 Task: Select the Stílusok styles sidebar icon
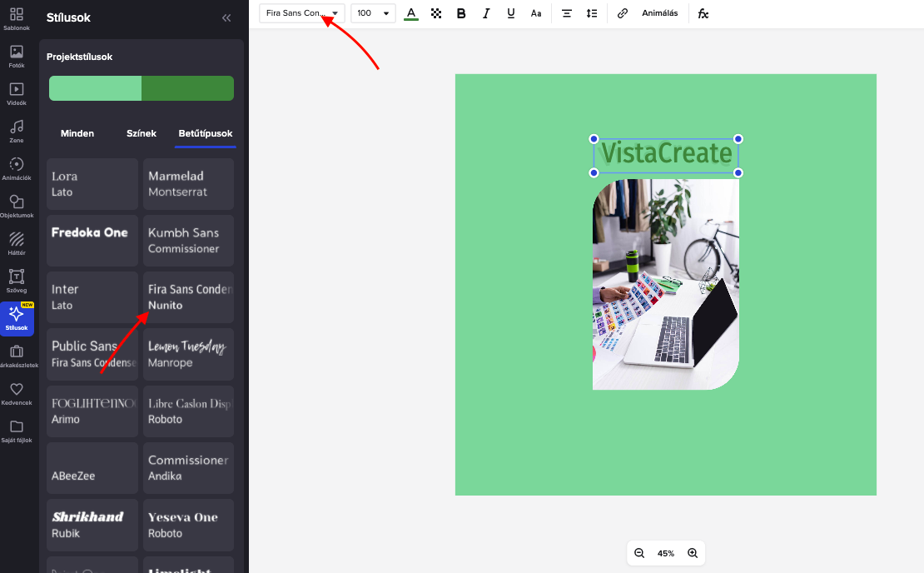click(x=17, y=318)
